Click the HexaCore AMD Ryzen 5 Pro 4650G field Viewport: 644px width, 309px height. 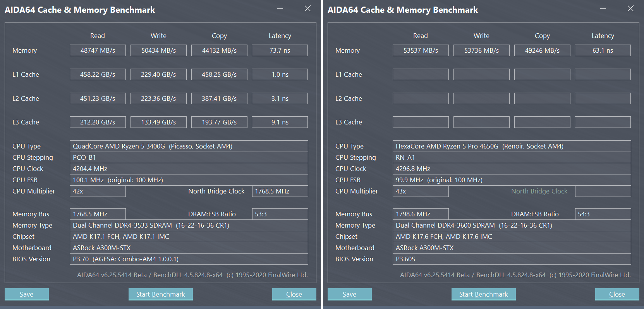coord(511,146)
